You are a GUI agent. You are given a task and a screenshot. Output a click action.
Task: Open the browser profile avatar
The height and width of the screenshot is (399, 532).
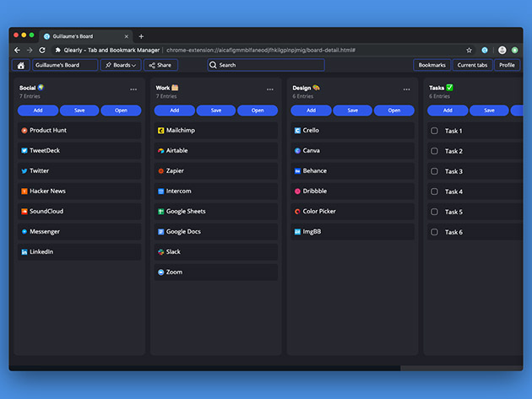point(502,50)
